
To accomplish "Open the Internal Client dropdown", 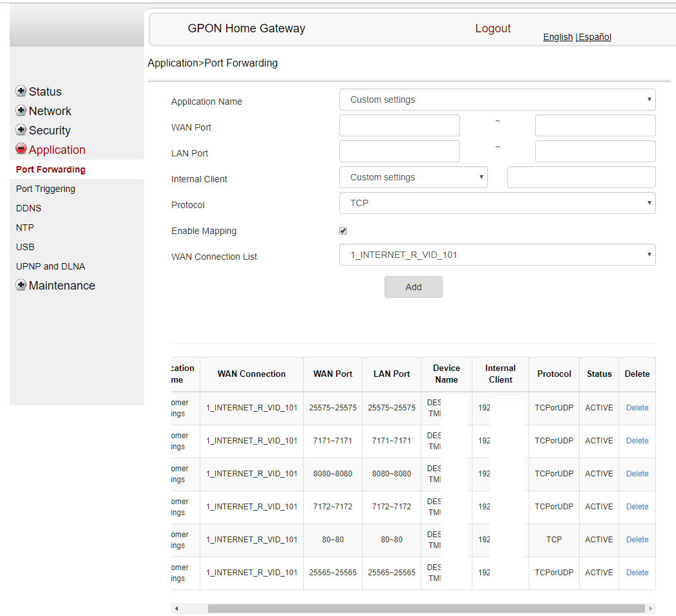I will (x=414, y=177).
